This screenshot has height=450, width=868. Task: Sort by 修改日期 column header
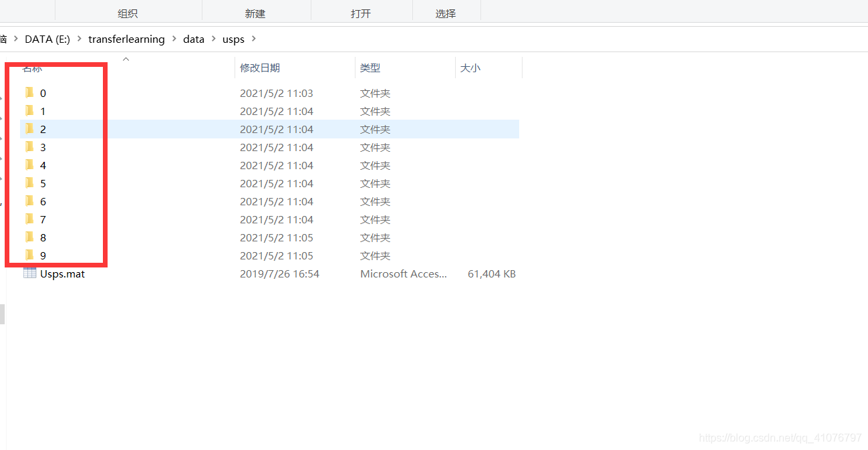260,68
